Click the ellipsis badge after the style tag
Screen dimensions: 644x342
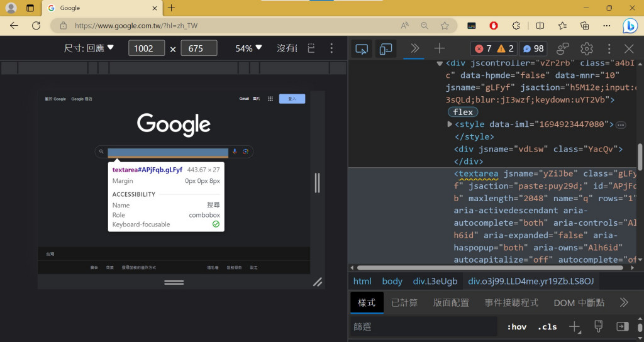pyautogui.click(x=621, y=125)
